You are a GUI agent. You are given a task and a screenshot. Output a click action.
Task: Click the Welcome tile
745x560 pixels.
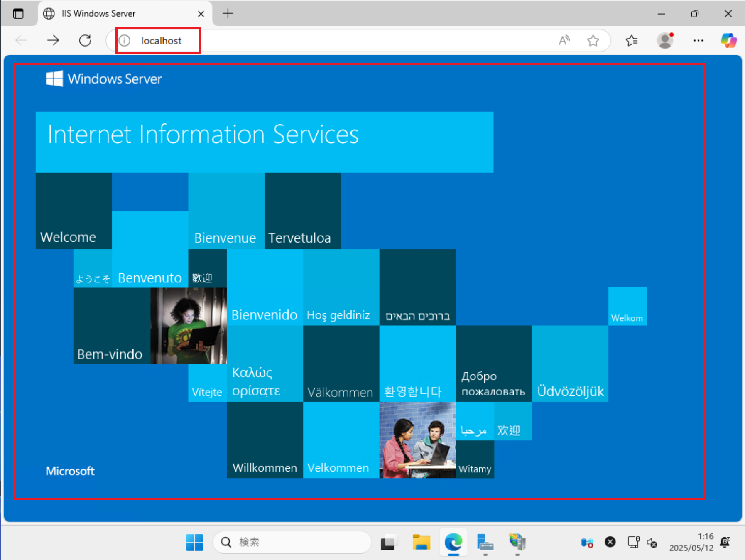(74, 211)
